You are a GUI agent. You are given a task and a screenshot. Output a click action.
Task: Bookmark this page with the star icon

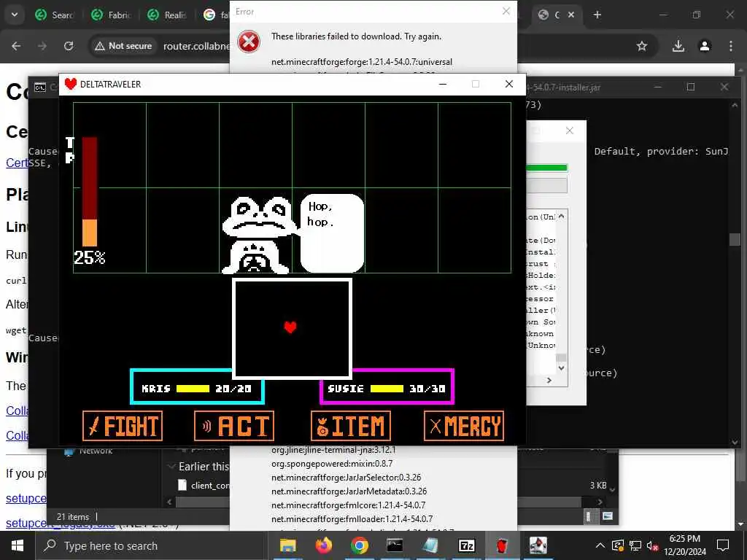[642, 46]
